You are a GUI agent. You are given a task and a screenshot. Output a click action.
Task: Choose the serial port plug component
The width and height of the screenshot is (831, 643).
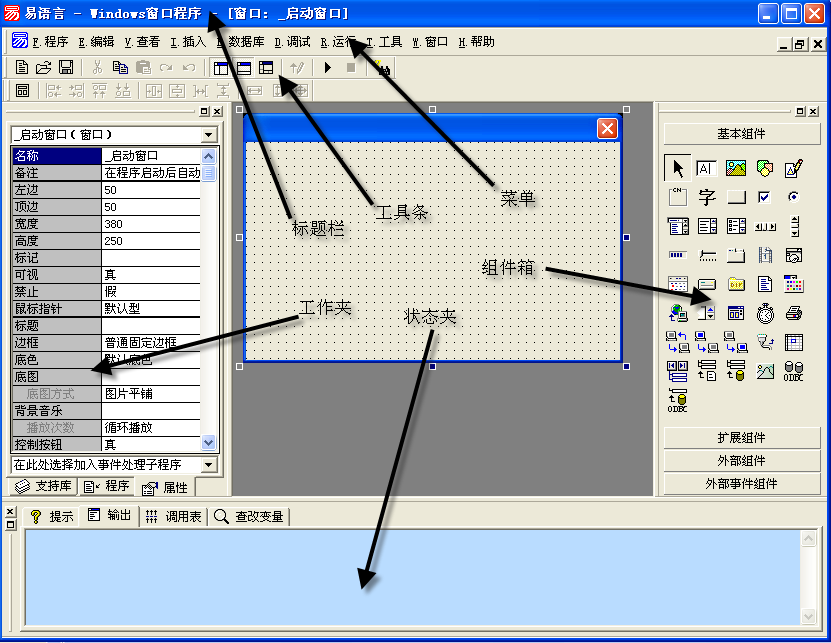point(765,342)
